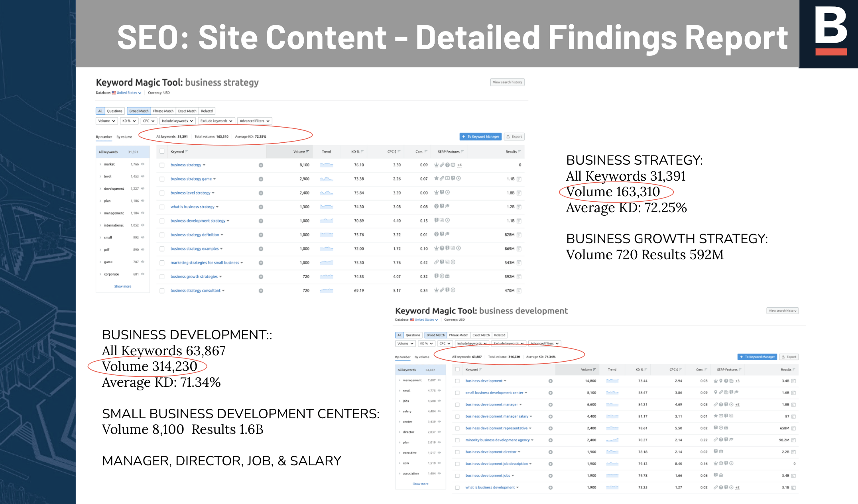Click the To Keyword Manager button in first tool
Screen dimensions: 858x504
pos(480,137)
